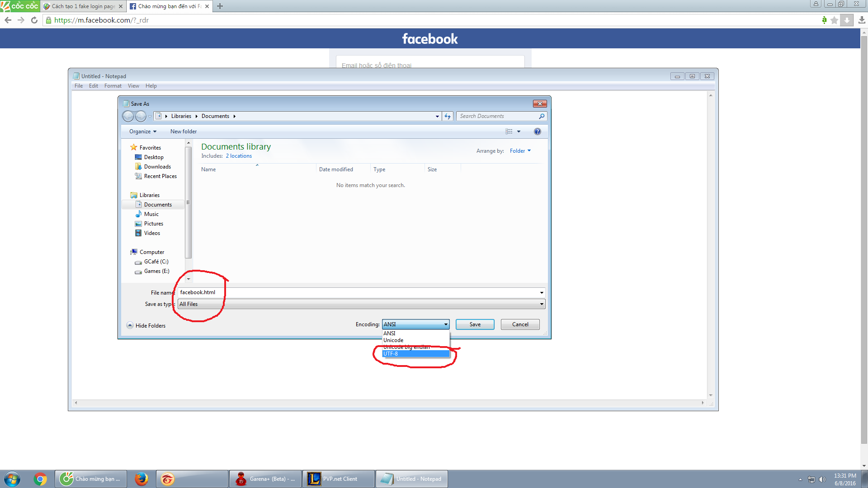The width and height of the screenshot is (868, 488).
Task: Sort by Name column header
Action: coord(257,169)
